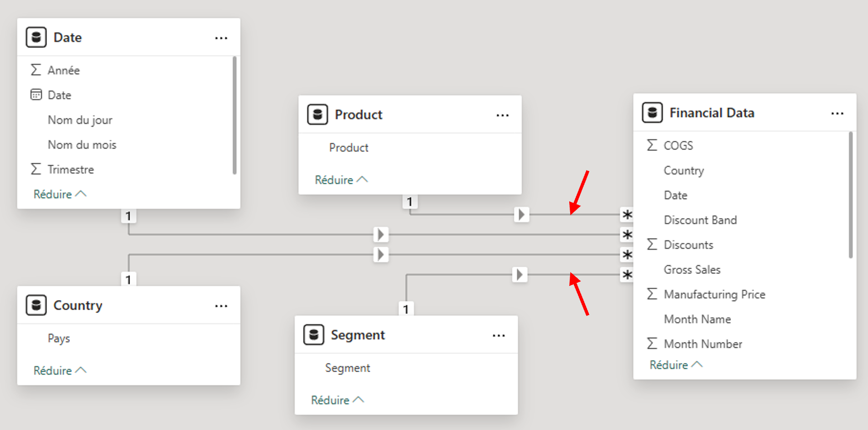Collapse the Product table using Réduire
Image resolution: width=868 pixels, height=430 pixels.
click(x=341, y=180)
